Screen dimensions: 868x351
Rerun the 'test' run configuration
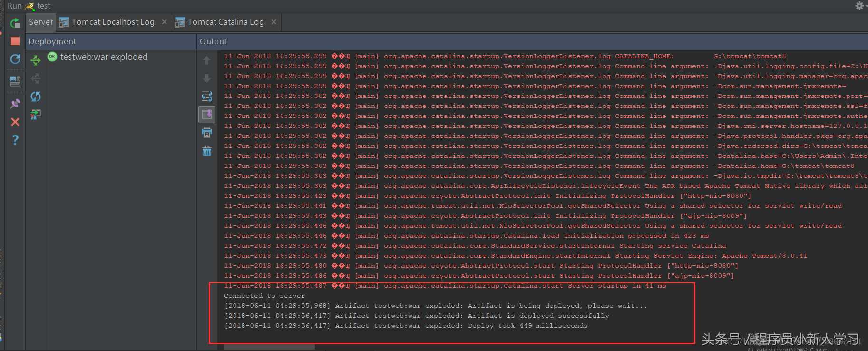click(15, 23)
